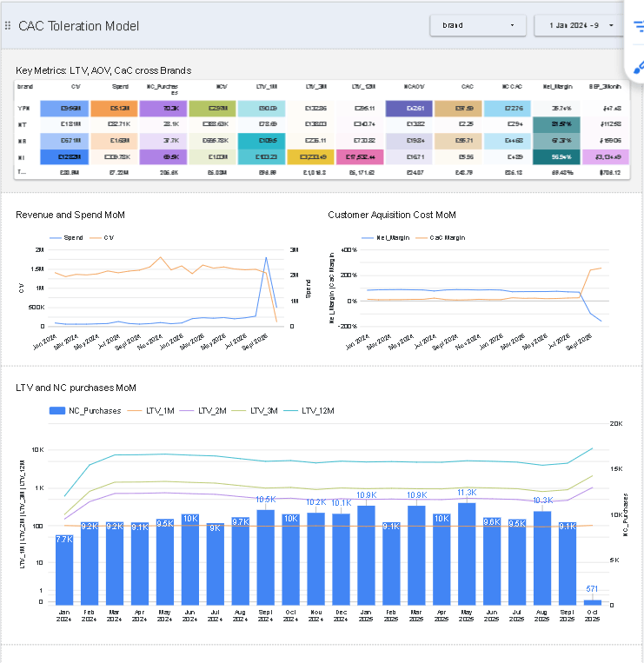
Task: Click the Jan 2024 bar labeled 7.7K
Action: pyautogui.click(x=64, y=569)
